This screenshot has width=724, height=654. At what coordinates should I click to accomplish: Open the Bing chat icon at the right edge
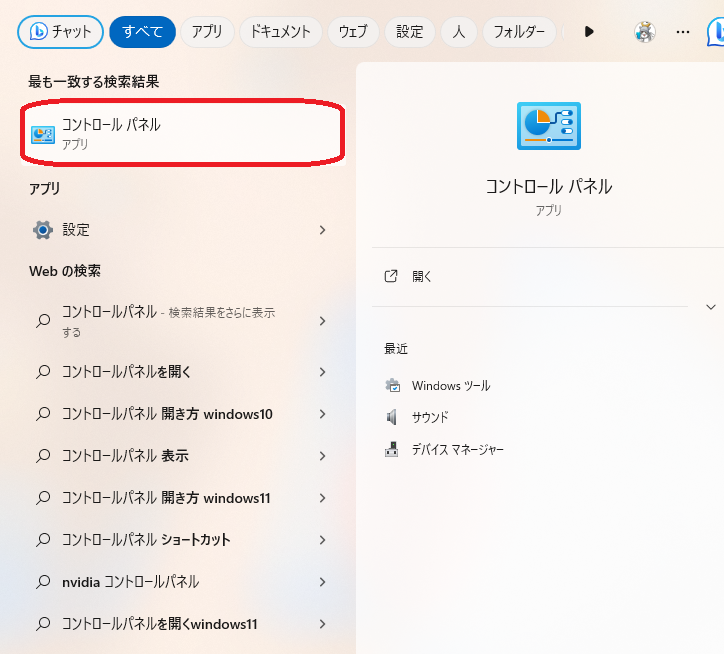[716, 32]
